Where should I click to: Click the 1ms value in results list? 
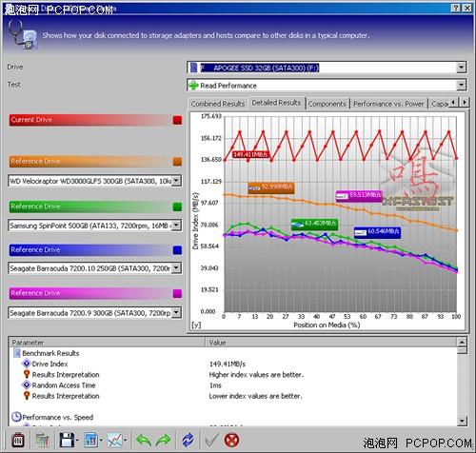(215, 385)
